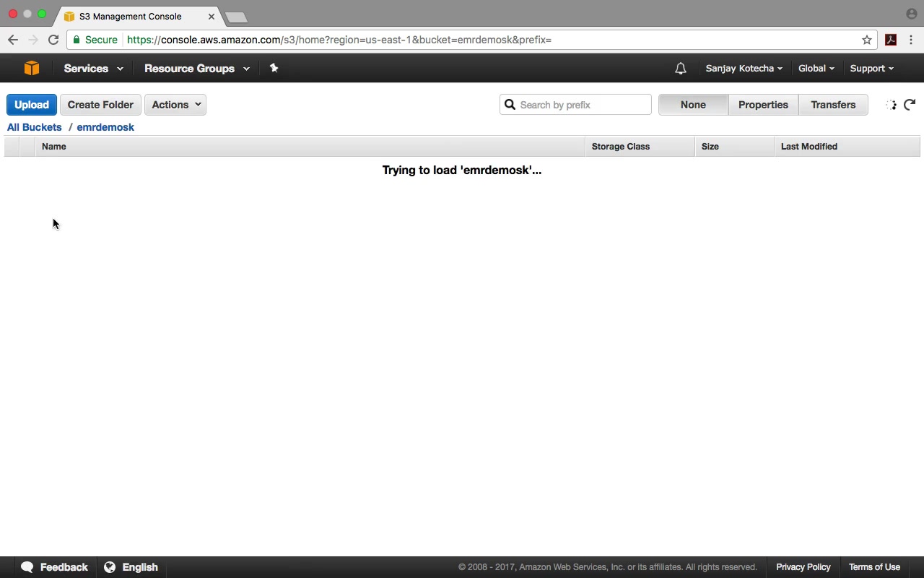Click the Chrome profile avatar icon

(911, 14)
